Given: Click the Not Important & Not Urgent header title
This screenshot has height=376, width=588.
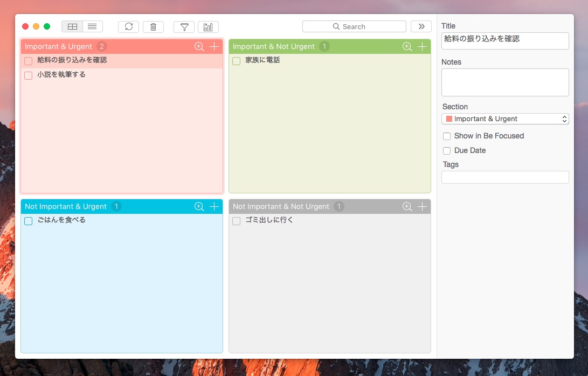Looking at the screenshot, I should coord(281,206).
